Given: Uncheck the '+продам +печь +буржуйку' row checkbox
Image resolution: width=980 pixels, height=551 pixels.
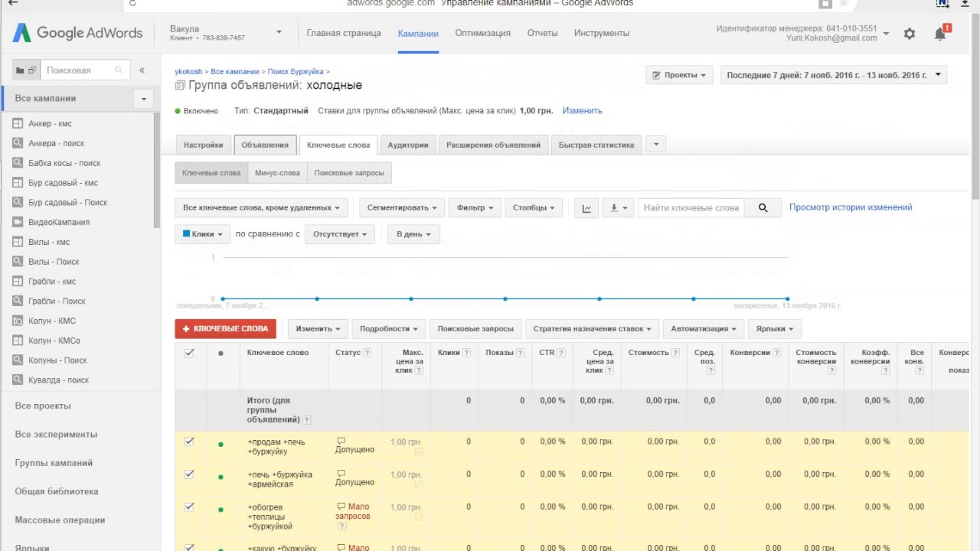Looking at the screenshot, I should coord(189,442).
